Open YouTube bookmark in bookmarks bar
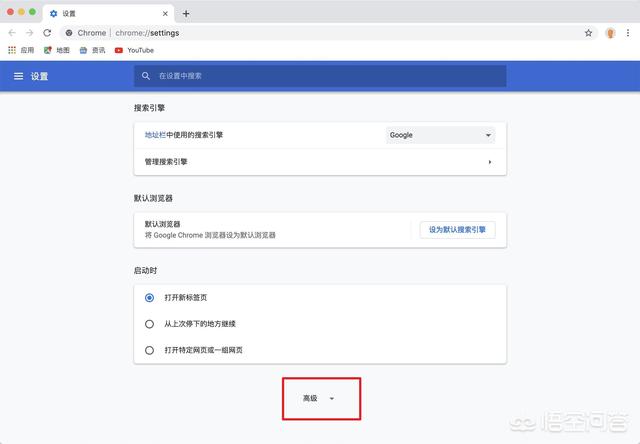Viewport: 640px width, 444px height. [x=134, y=50]
